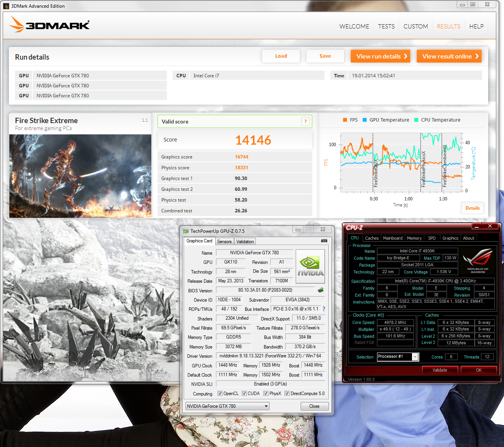Viewport: 504px width, 447px height.
Task: Click the GPU Clock 1448 MHz field
Action: coord(228,365)
